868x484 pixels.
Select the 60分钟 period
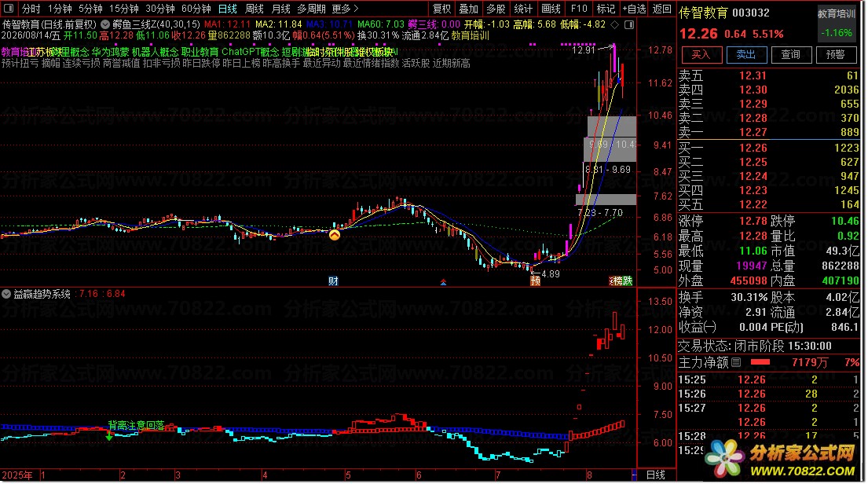tap(196, 9)
